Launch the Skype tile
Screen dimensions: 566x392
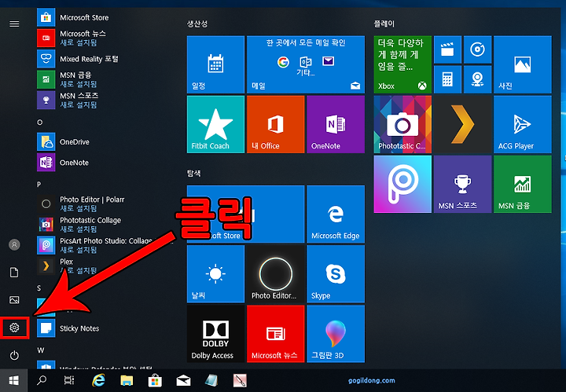click(x=336, y=273)
